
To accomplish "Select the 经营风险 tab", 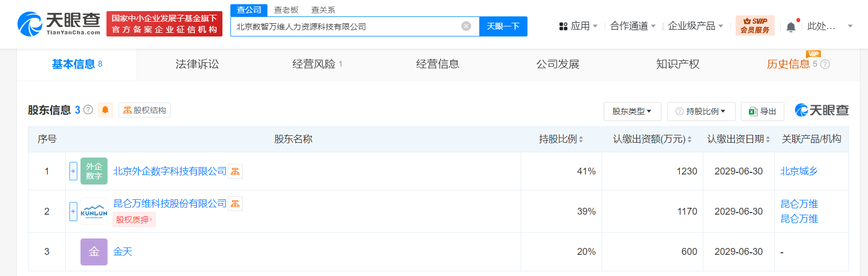I will (x=317, y=65).
